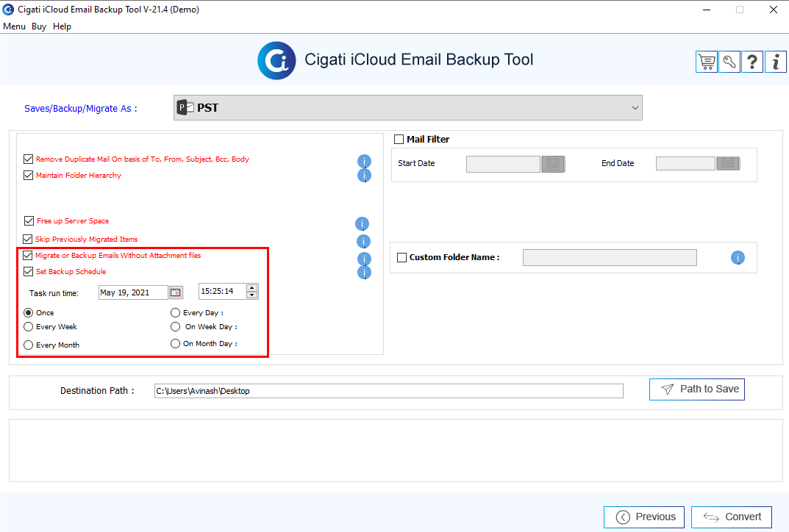789x532 pixels.
Task: Show info for Skip Previously Migrated Items
Action: pyautogui.click(x=363, y=241)
